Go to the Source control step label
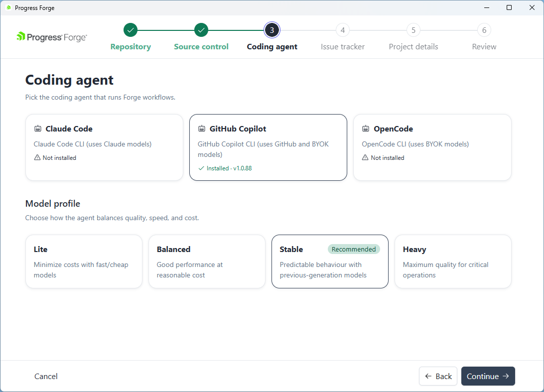 [201, 47]
